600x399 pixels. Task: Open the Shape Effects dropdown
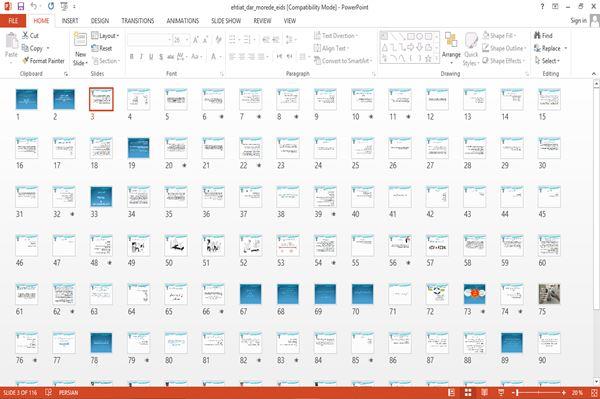pos(503,60)
